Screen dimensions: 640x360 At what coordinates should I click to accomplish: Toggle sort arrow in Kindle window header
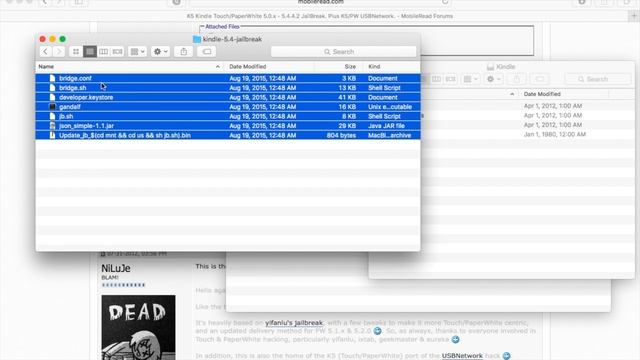pyautogui.click(x=512, y=94)
